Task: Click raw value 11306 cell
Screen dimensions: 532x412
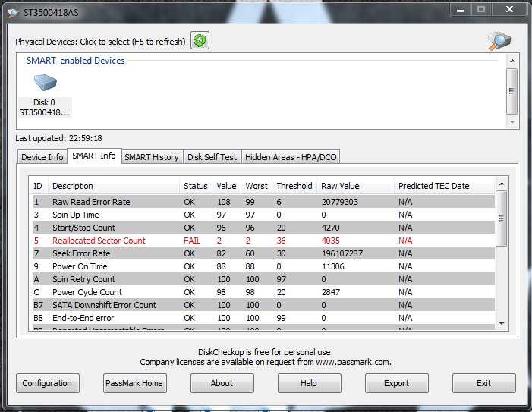Action: 333,266
